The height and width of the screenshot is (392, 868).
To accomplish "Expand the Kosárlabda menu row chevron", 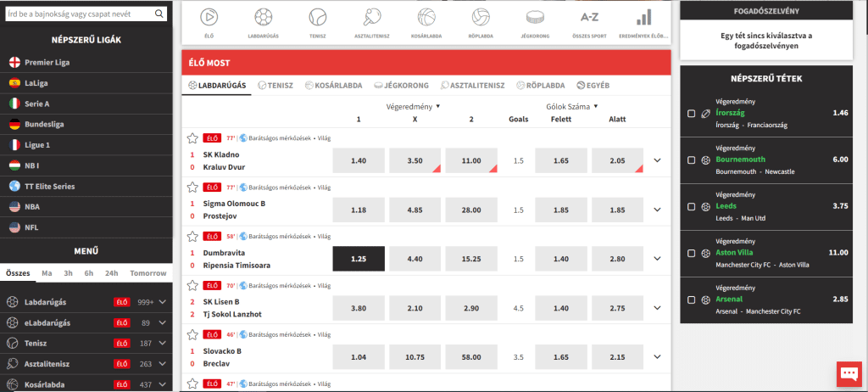I will (x=162, y=384).
